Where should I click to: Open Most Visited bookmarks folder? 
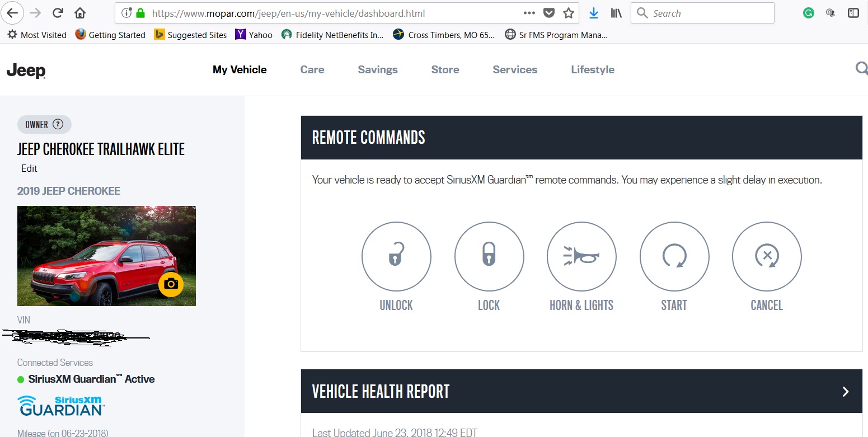click(x=37, y=35)
